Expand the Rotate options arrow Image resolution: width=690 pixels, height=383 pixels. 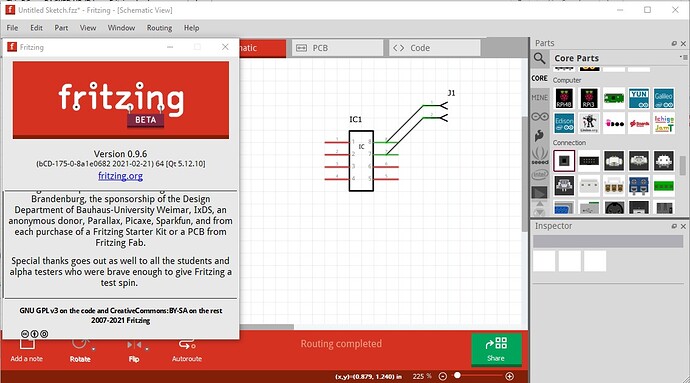tap(93, 349)
